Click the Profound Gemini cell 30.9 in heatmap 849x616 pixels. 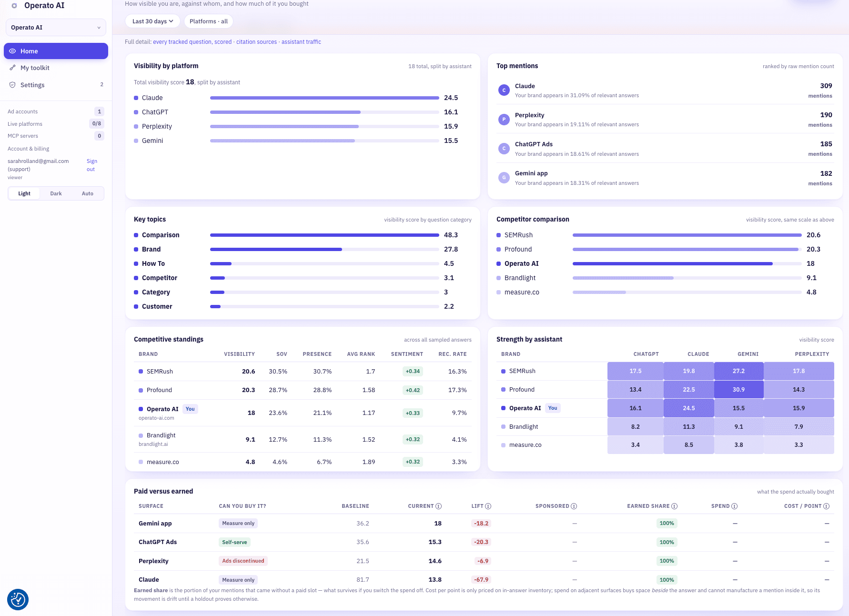click(738, 389)
